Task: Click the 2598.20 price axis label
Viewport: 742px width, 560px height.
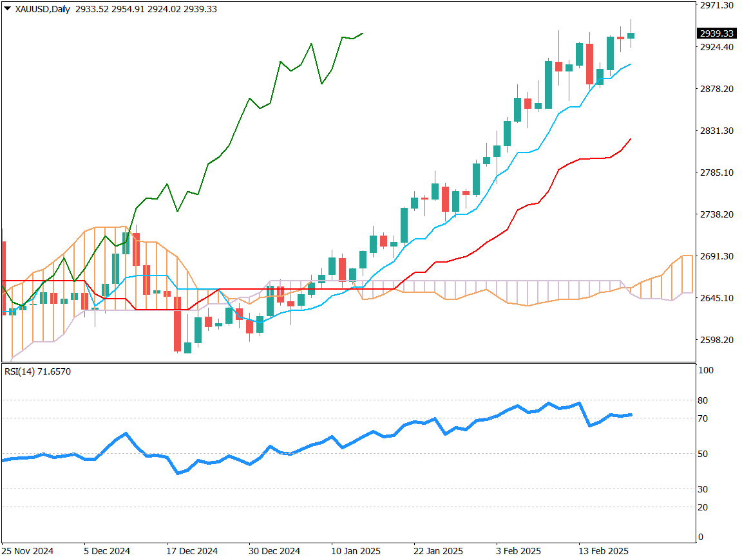Action: point(717,340)
